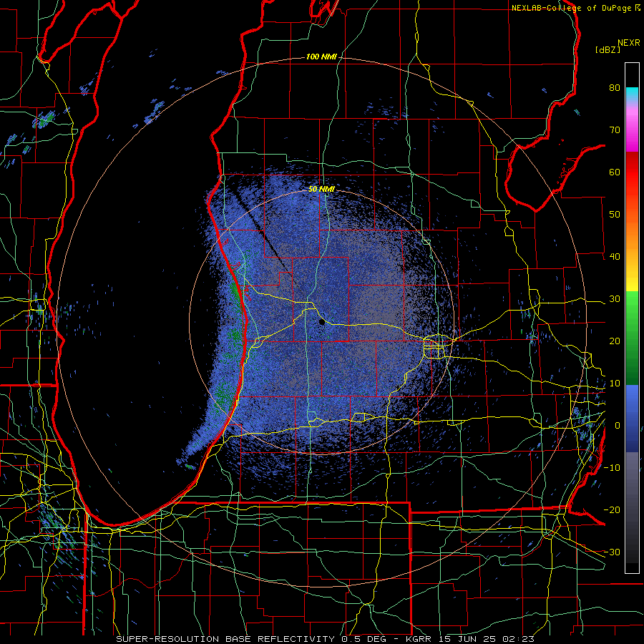
Task: Click the 60 value on the dBZ scale
Action: 615,172
